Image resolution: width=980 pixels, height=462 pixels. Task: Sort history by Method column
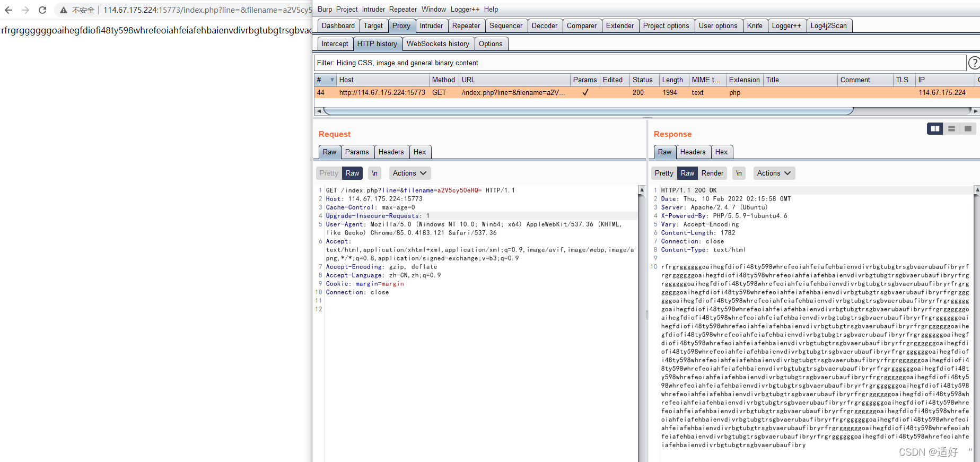pos(444,80)
